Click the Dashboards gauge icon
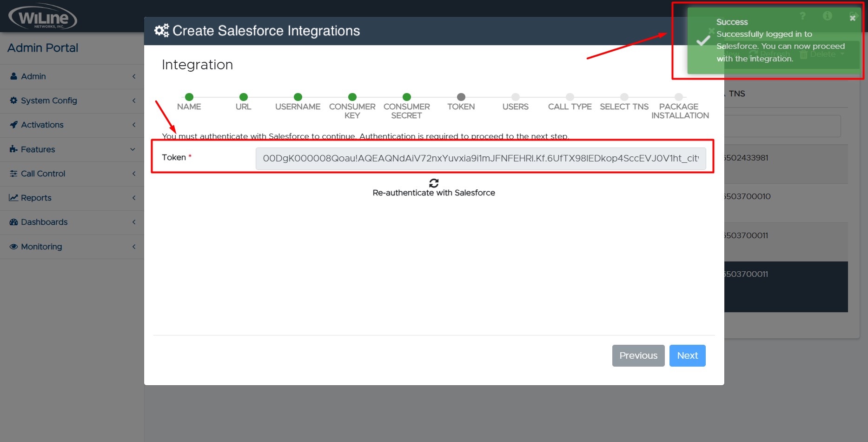Screen dimensions: 868x442 click(14, 222)
